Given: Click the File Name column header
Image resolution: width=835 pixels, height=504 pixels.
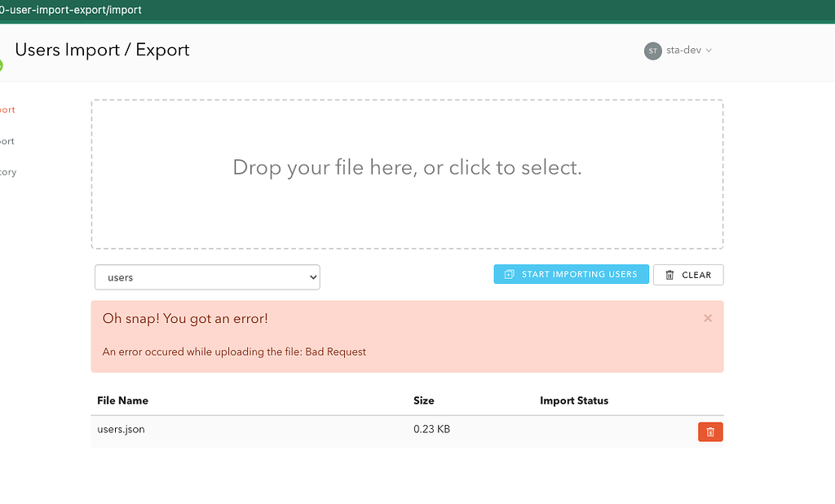Looking at the screenshot, I should 122,400.
